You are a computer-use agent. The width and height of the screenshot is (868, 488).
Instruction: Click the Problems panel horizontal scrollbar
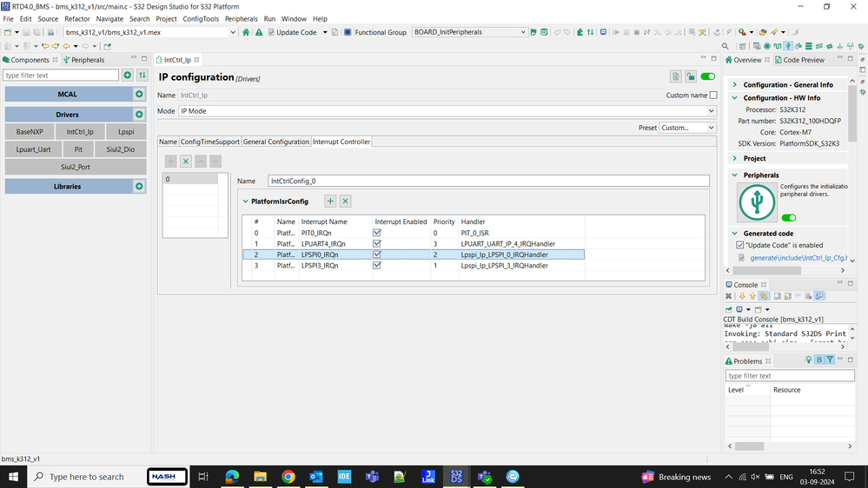(x=749, y=446)
